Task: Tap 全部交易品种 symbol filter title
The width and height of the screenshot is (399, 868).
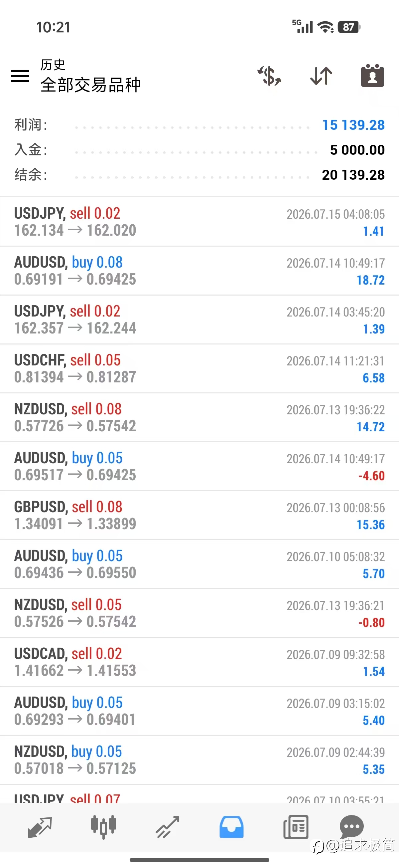Action: pos(90,85)
